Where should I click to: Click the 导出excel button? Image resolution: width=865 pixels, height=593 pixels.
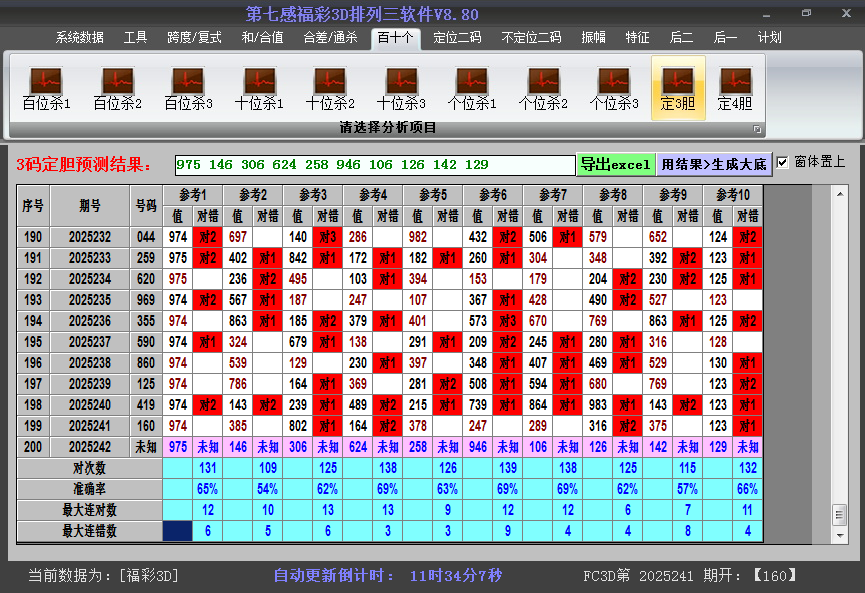[x=615, y=164]
